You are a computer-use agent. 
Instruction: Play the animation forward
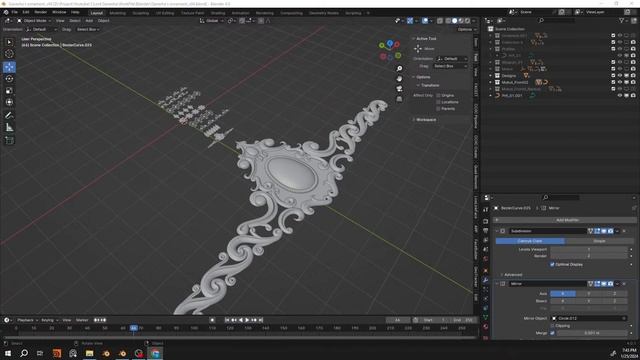[x=247, y=320]
